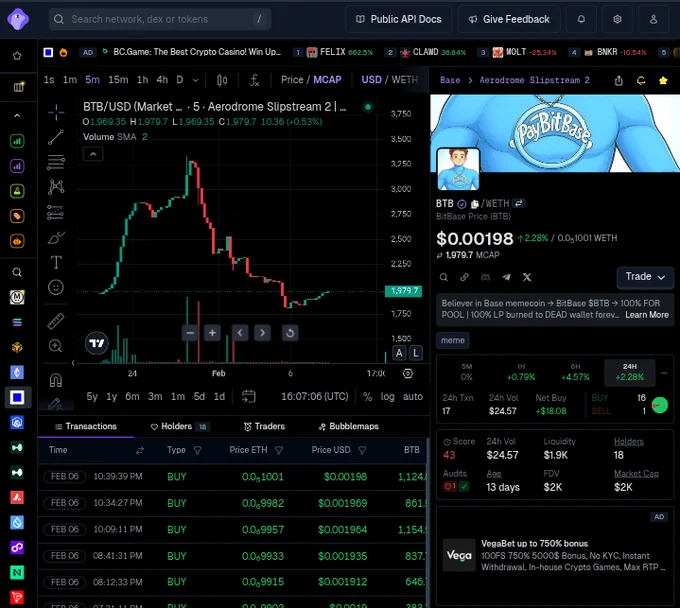Collapse the indicator legend arrow
Screen dimensions: 680x608
click(x=93, y=154)
